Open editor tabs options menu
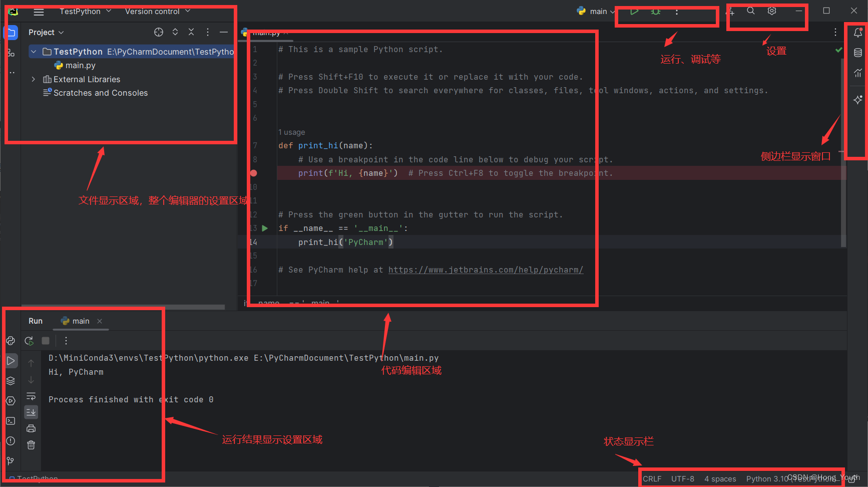The image size is (868, 487). point(835,32)
